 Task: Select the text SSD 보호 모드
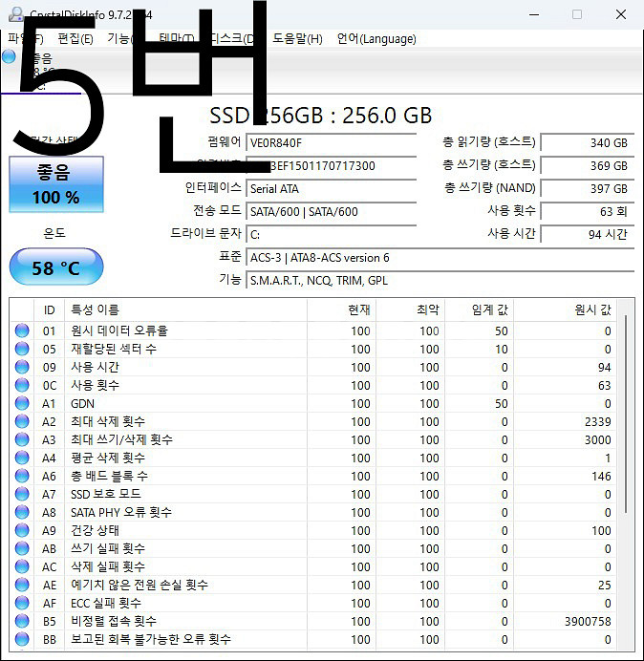click(x=106, y=494)
